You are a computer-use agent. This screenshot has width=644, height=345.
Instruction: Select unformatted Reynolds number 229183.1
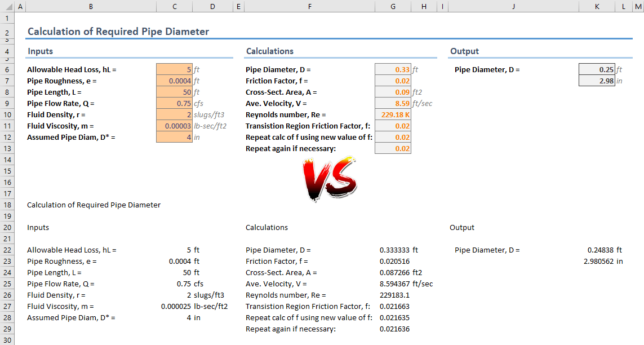[394, 295]
